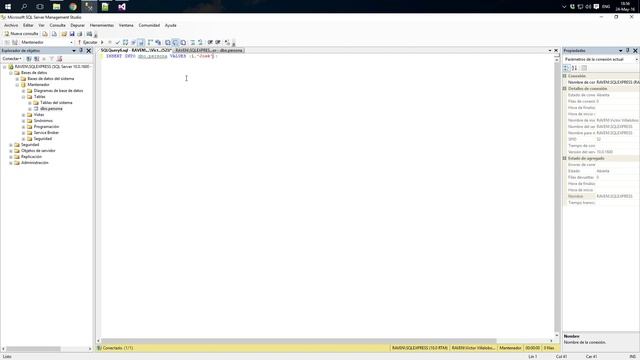Collapse the Tablas folder node

pyautogui.click(x=24, y=97)
